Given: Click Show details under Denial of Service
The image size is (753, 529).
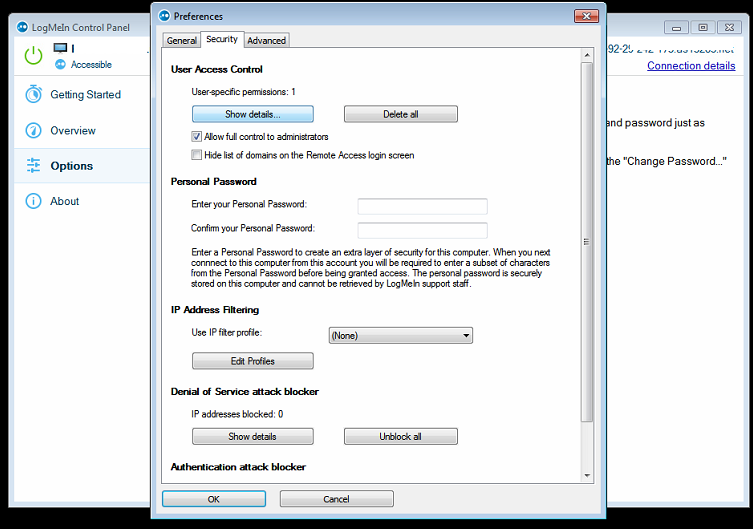Looking at the screenshot, I should click(253, 436).
